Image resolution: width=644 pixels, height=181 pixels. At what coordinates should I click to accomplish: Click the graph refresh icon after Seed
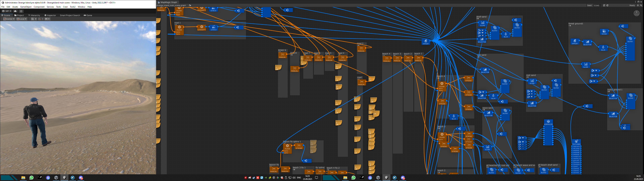[x=604, y=5]
